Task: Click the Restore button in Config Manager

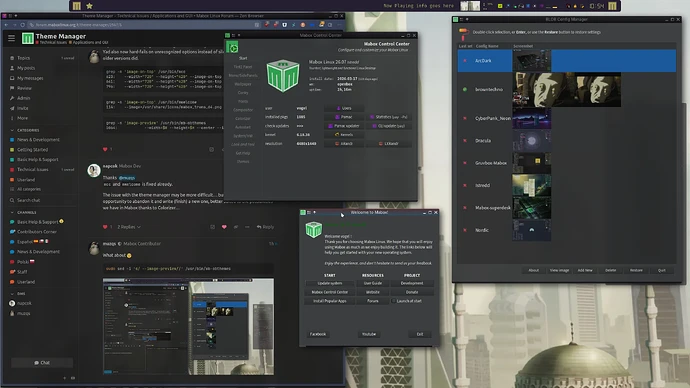Action: [x=636, y=270]
